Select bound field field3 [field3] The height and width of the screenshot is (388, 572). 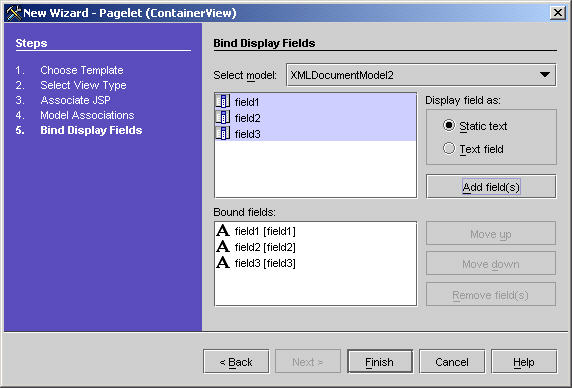point(316,263)
